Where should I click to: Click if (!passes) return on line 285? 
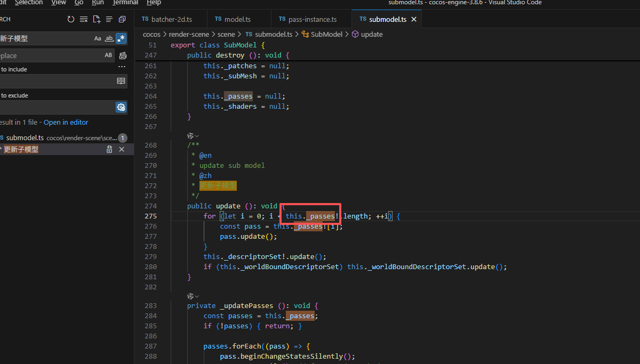pyautogui.click(x=253, y=326)
